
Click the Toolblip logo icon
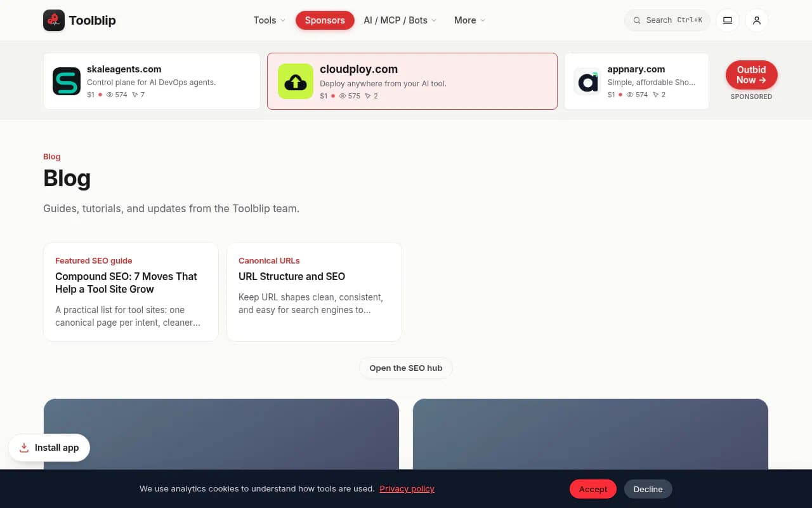click(x=54, y=20)
